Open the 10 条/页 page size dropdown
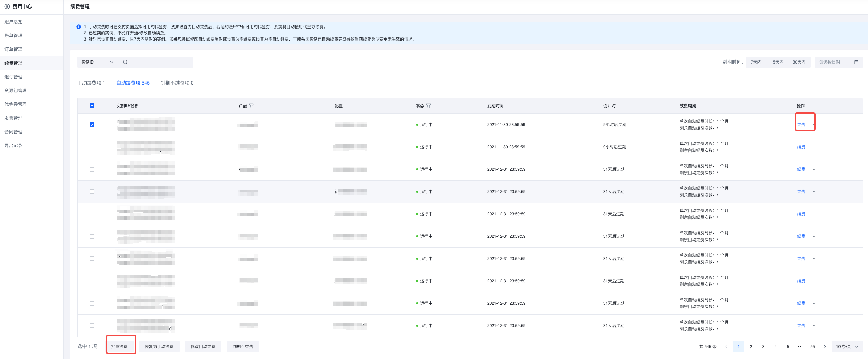Viewport: 868px width, 359px height. 847,347
